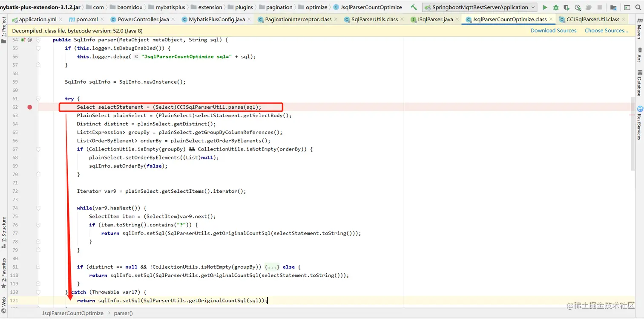Open the run configuration dropdown
This screenshot has height=319, width=644.
pyautogui.click(x=479, y=7)
